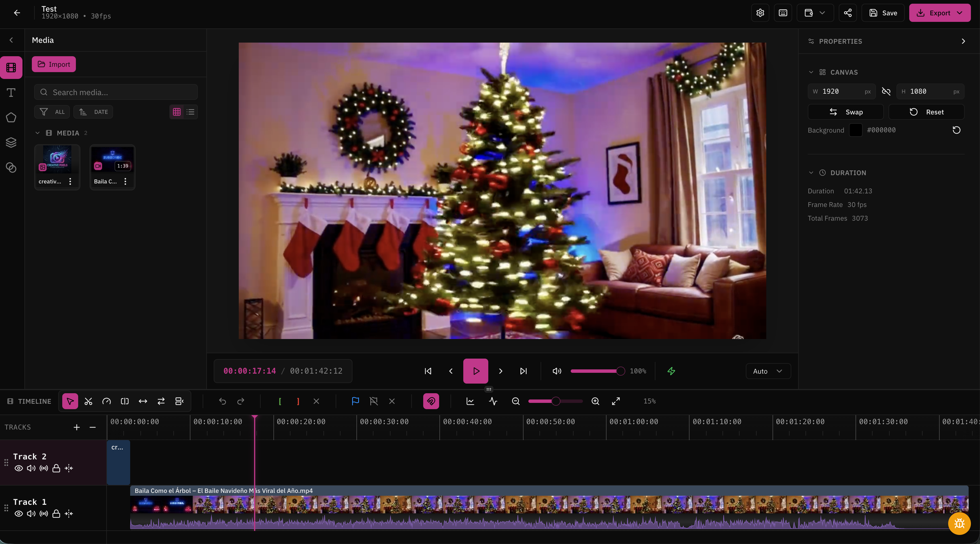Toggle the pink snapping magnet button
This screenshot has height=544, width=980.
(431, 401)
